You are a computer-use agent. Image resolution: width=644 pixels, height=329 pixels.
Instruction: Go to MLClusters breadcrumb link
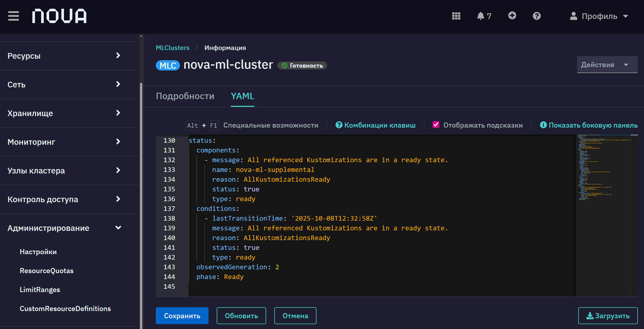point(173,48)
